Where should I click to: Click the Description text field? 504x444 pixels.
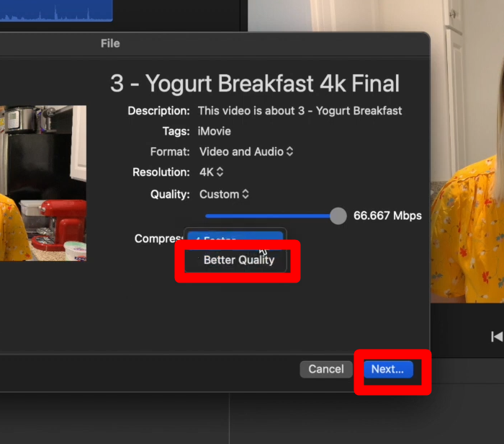[300, 111]
